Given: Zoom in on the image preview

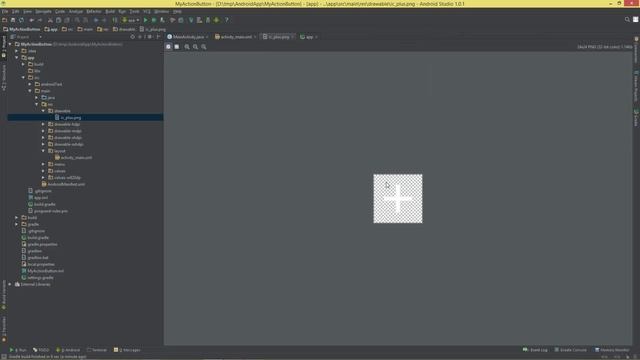Looking at the screenshot, I should click(x=187, y=47).
